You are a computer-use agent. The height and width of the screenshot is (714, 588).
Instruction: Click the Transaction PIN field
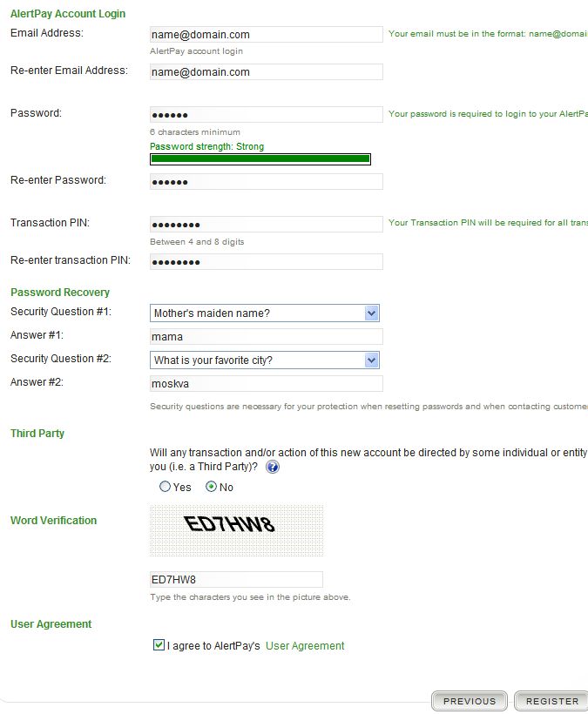(266, 224)
